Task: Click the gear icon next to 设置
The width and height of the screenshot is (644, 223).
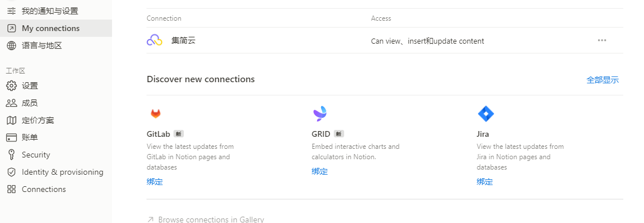Action: 11,86
